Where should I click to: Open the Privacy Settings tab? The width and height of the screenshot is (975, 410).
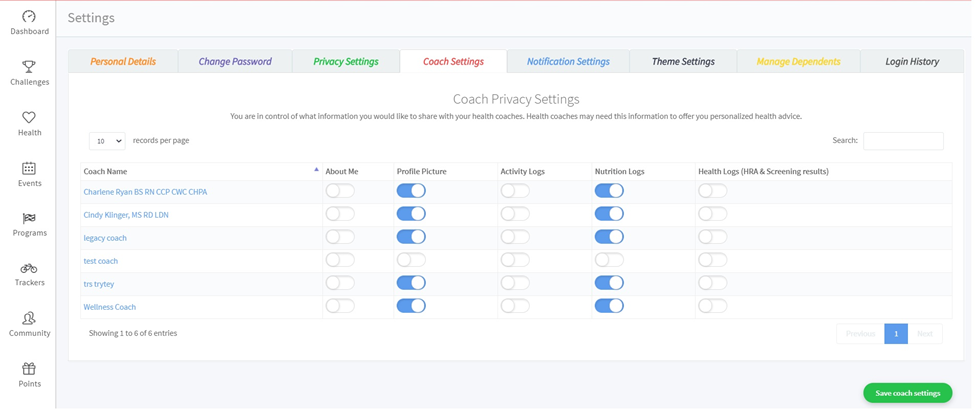pos(346,62)
